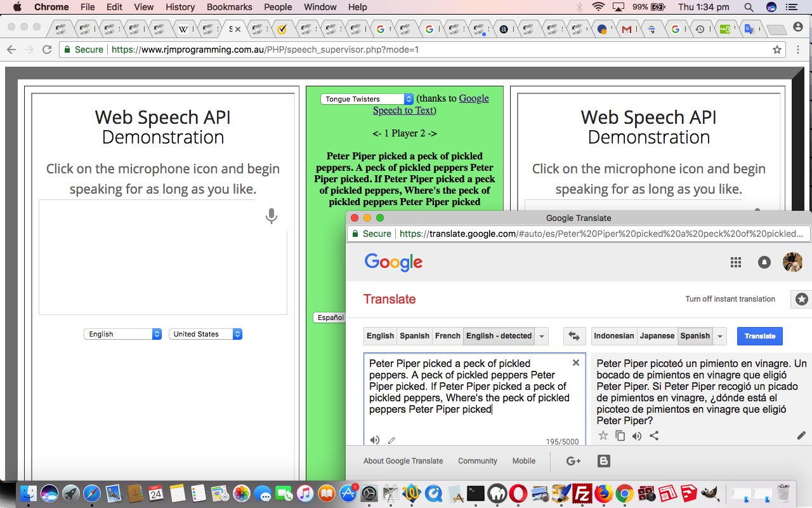Listen to the translation via its speaker icon

(637, 436)
